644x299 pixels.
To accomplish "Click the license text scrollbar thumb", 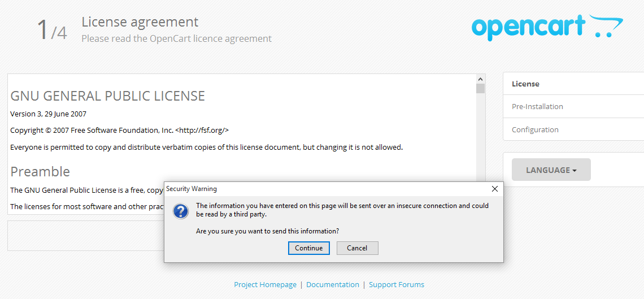I will pyautogui.click(x=480, y=88).
